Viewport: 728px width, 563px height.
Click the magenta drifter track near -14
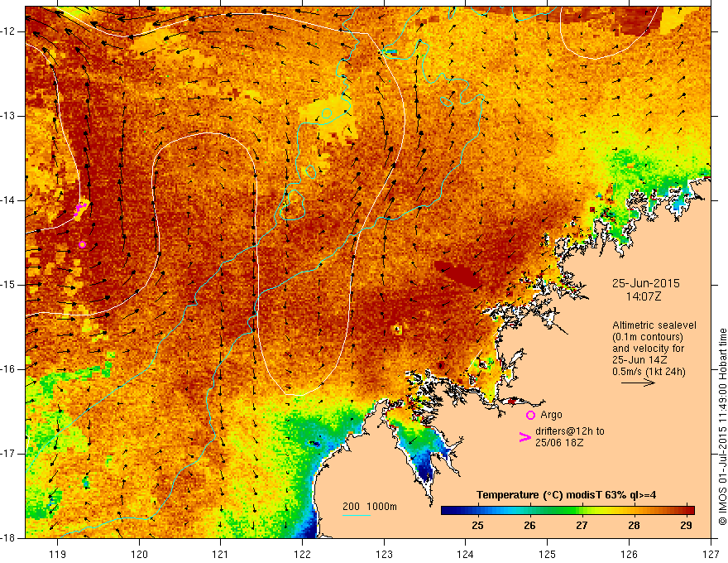pyautogui.click(x=80, y=209)
